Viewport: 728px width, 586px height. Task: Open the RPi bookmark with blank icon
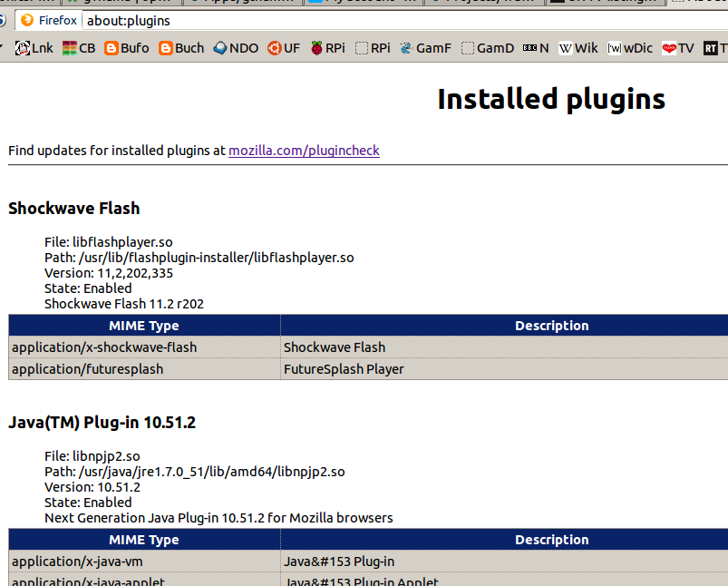pos(373,48)
